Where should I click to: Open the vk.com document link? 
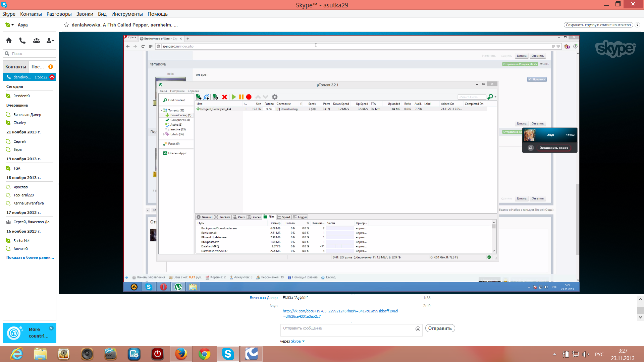pos(340,314)
